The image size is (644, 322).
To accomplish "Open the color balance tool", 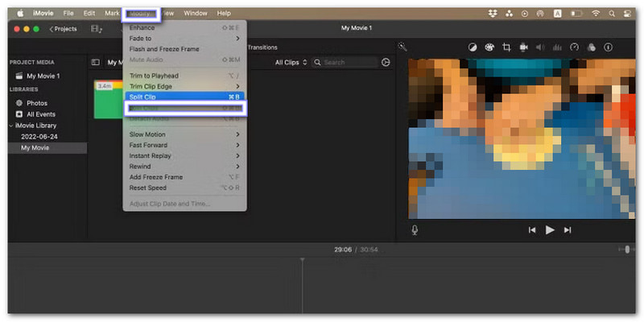I will tap(473, 47).
